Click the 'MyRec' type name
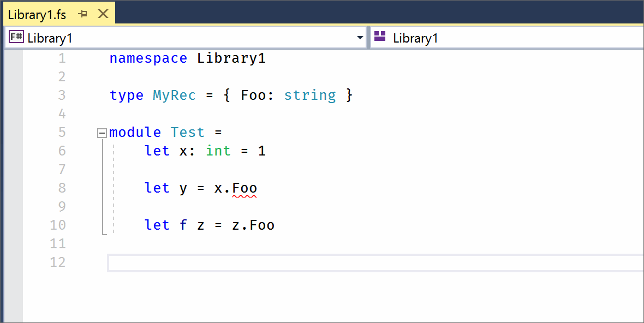This screenshot has width=644, height=323. 174,95
